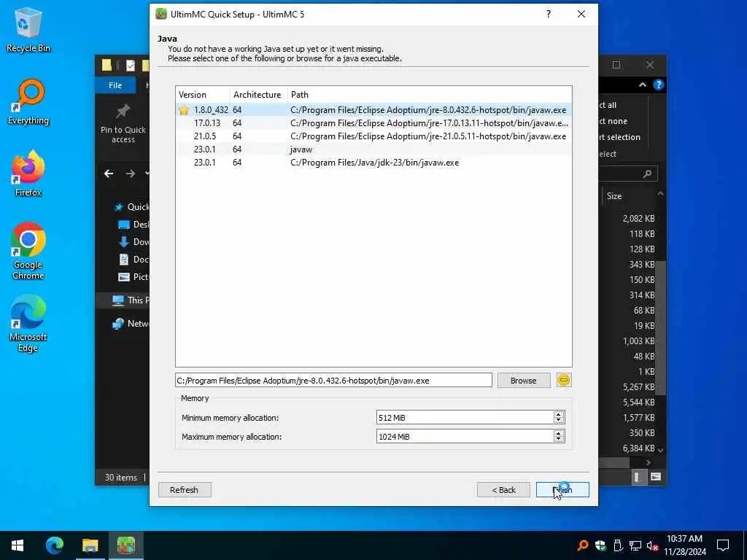Open network status tray icon

click(635, 545)
